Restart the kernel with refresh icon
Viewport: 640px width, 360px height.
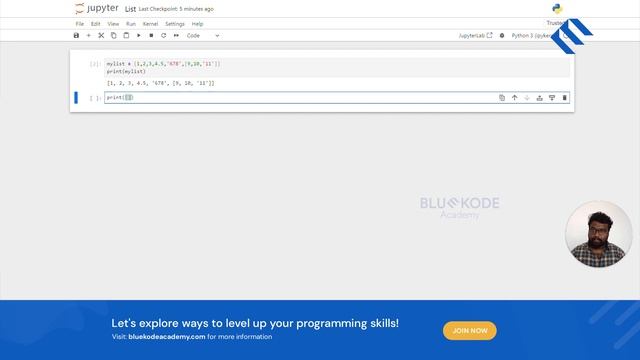[164, 36]
